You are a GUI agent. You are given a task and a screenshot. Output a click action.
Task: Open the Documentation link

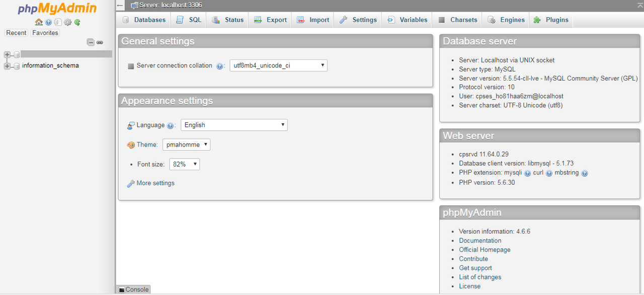pos(480,241)
